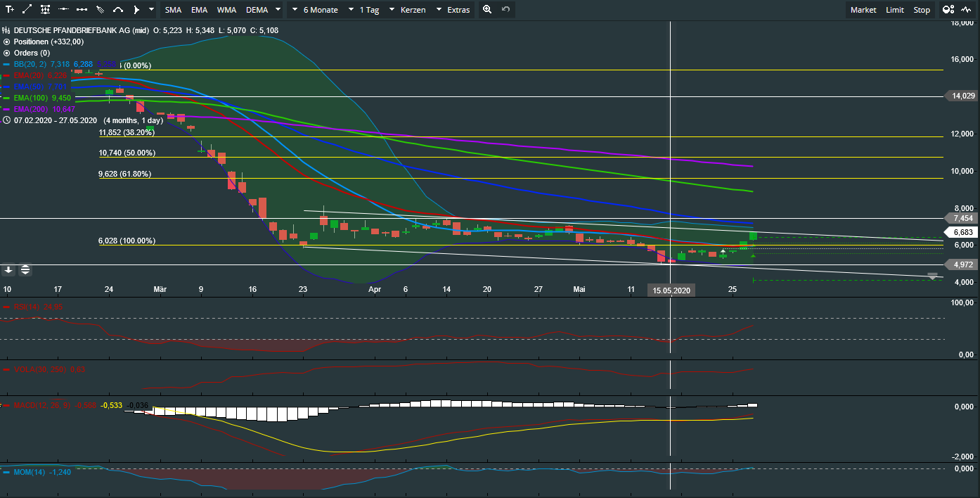Undo the last chart action
This screenshot has height=498, width=980.
[x=505, y=10]
